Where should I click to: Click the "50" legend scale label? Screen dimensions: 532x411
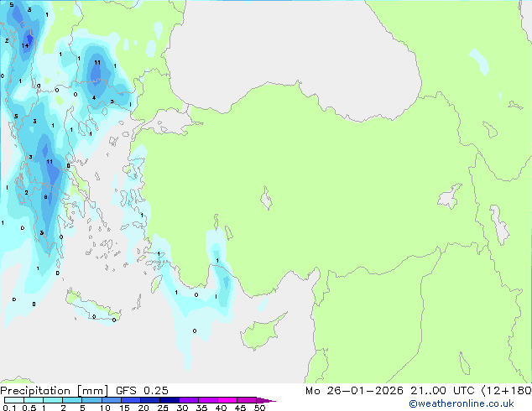coord(259,408)
